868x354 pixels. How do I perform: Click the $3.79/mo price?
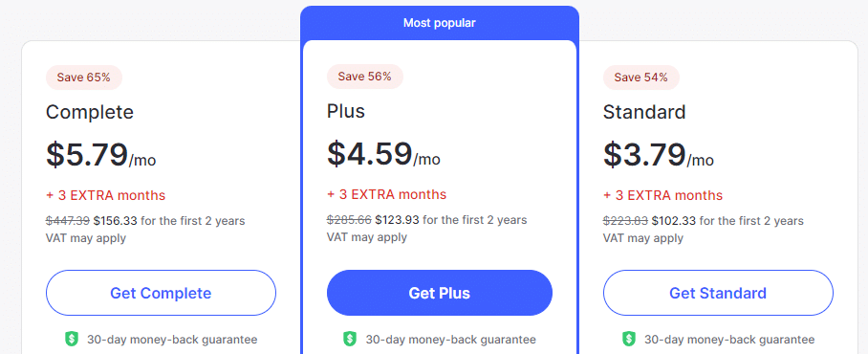659,155
